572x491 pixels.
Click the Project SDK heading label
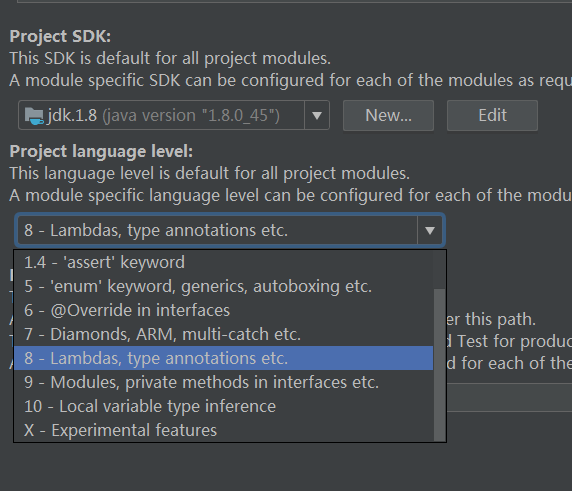[x=60, y=36]
